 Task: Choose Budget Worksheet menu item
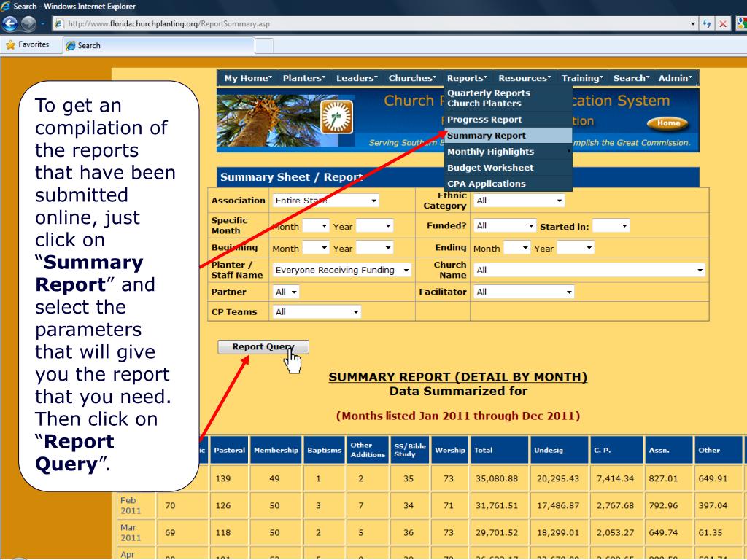[508, 168]
